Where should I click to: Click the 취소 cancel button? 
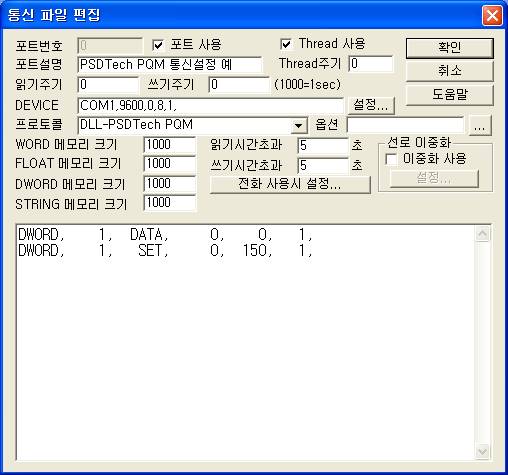(x=449, y=71)
